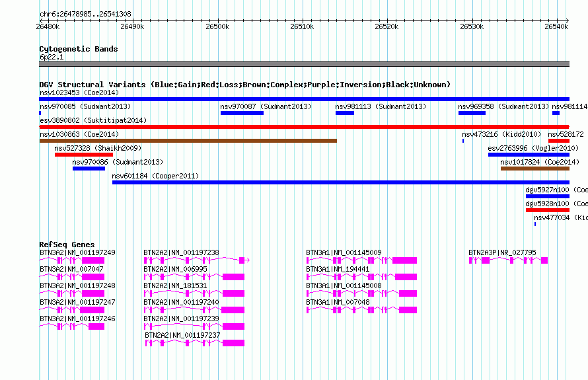Open the nsv477034 variant label

click(x=561, y=217)
